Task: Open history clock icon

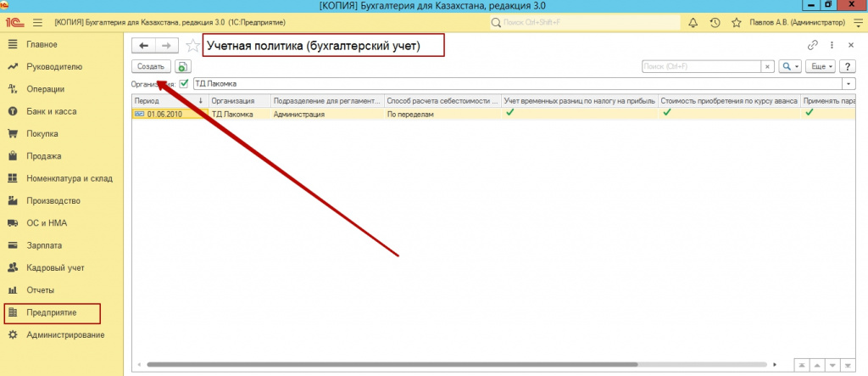Action: [x=715, y=23]
